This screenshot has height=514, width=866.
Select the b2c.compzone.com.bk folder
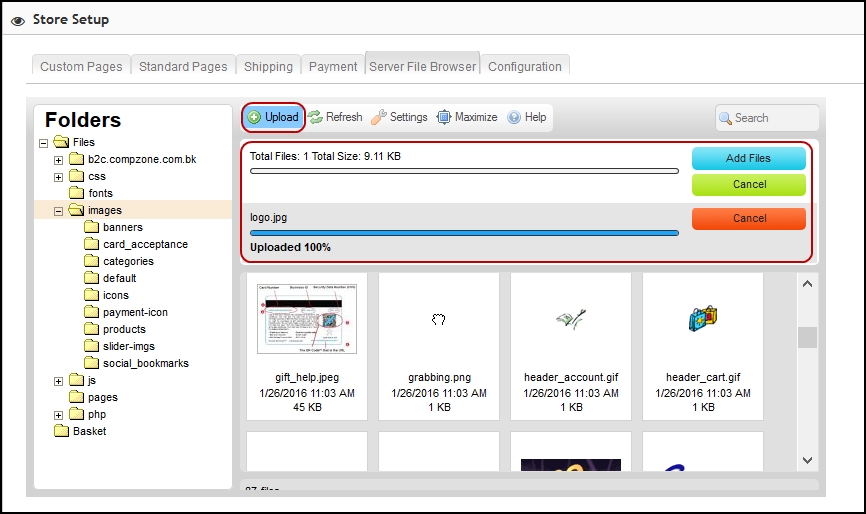point(142,160)
